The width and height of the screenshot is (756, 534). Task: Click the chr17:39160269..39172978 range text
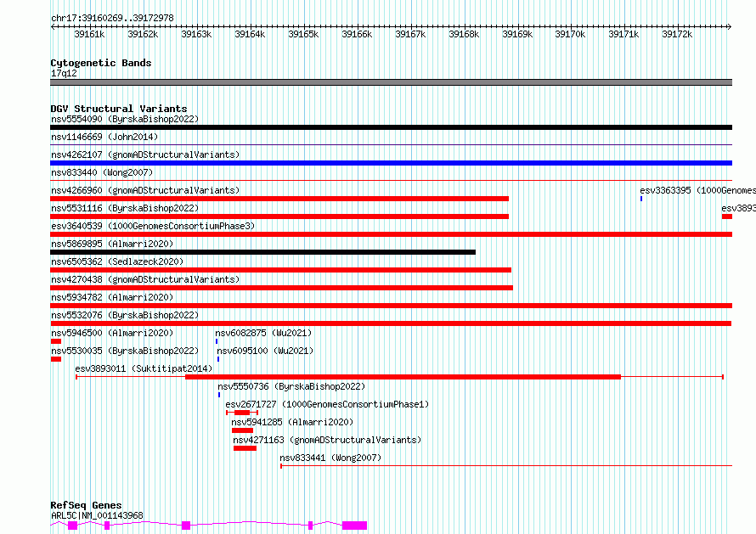point(112,18)
